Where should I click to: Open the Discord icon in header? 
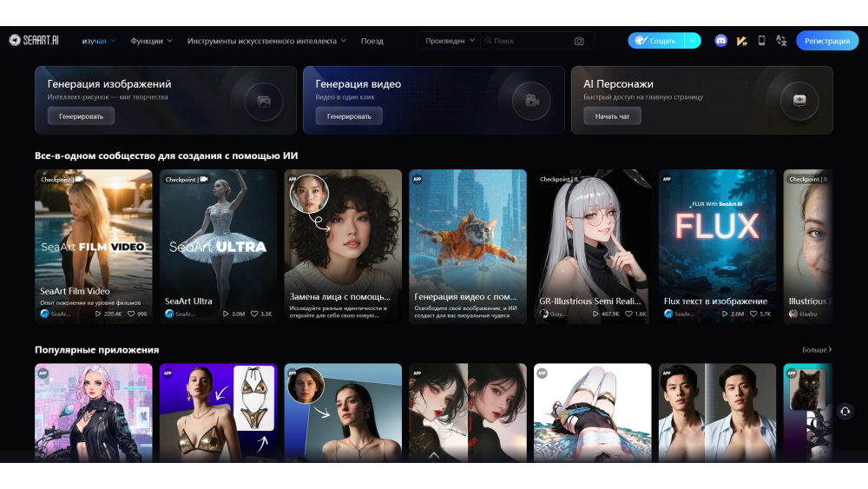pos(720,41)
